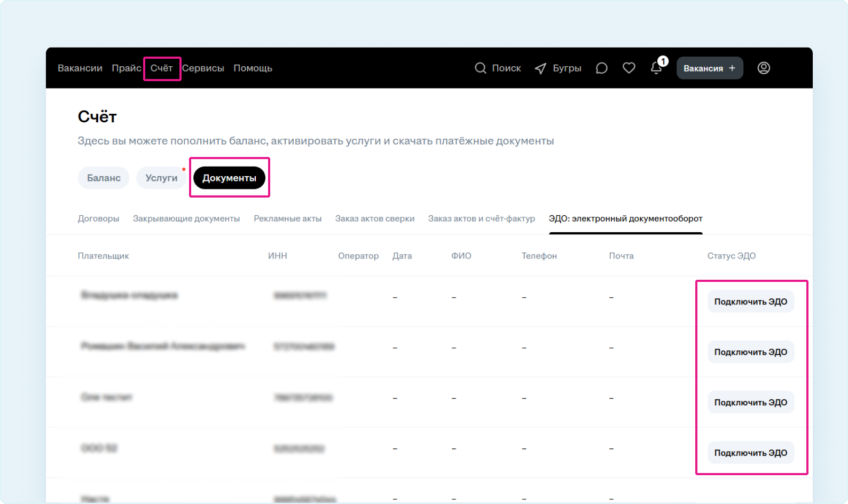The image size is (848, 504).
Task: Click the Дата column header
Action: (402, 256)
